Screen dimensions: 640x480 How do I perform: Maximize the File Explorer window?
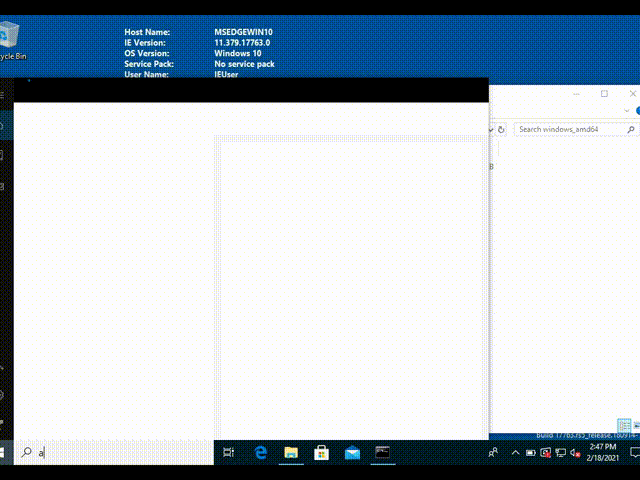(604, 93)
